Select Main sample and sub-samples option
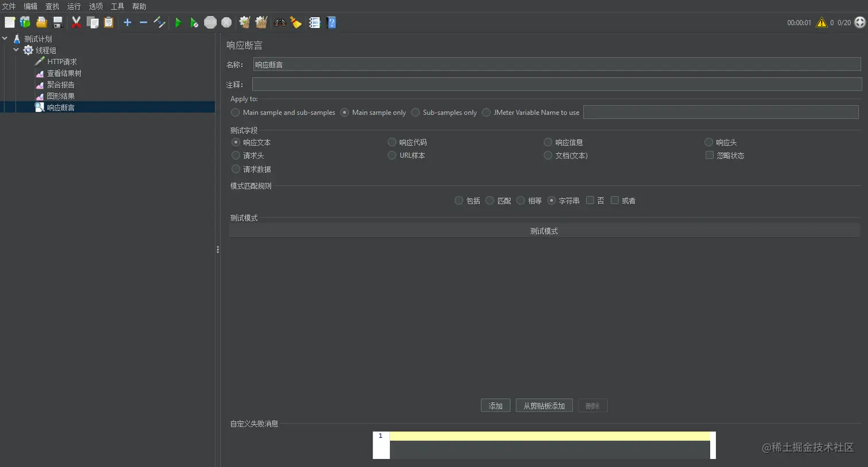The width and height of the screenshot is (868, 467). 235,112
